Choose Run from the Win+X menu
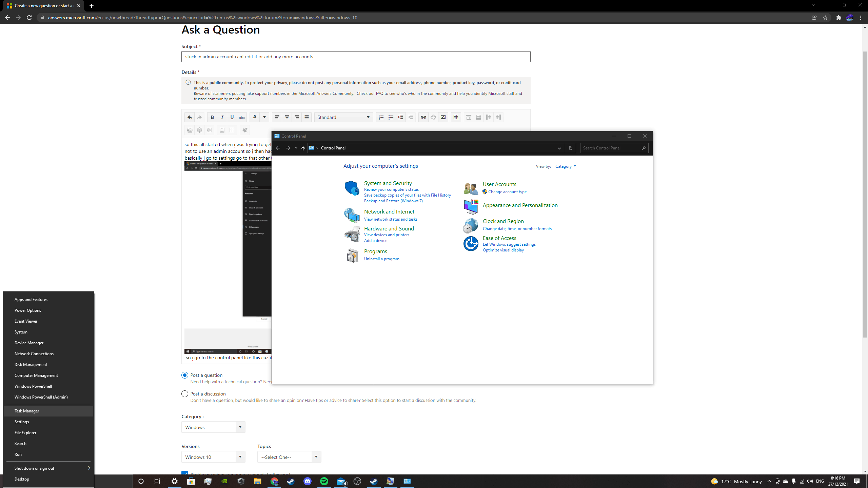 [x=48, y=454]
